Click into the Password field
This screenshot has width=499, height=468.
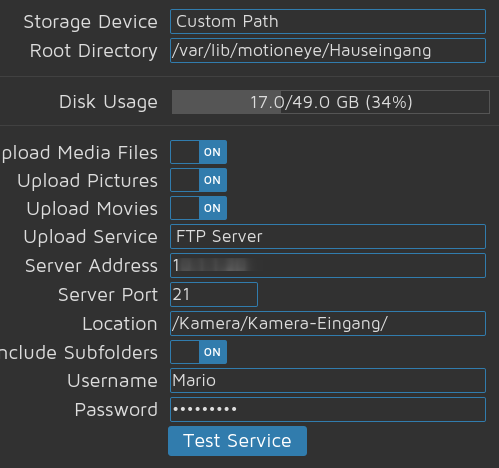tap(328, 409)
